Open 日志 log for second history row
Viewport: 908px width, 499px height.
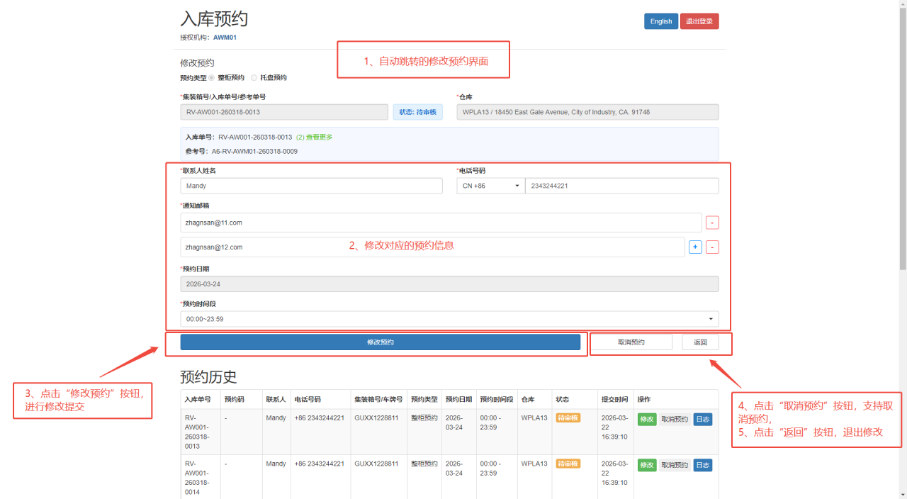(x=703, y=465)
